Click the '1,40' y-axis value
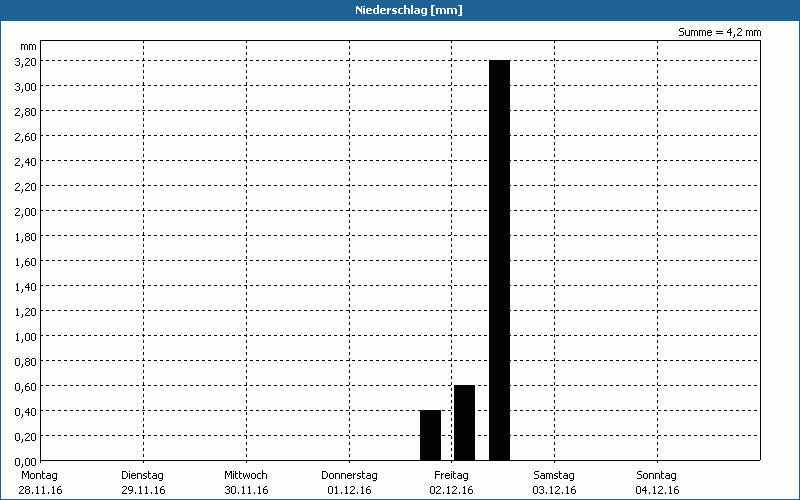 point(26,287)
